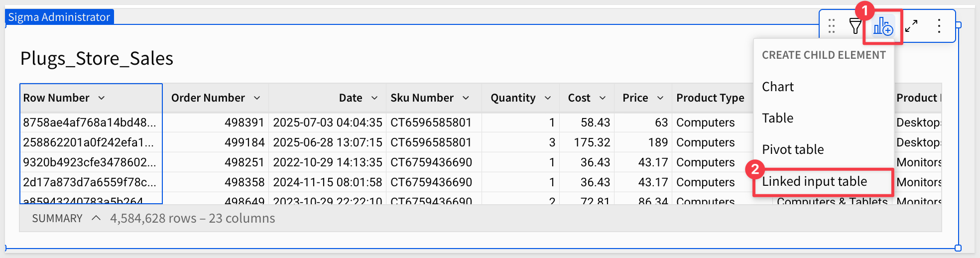Select Chart from child element menu
The width and height of the screenshot is (980, 258).
778,87
